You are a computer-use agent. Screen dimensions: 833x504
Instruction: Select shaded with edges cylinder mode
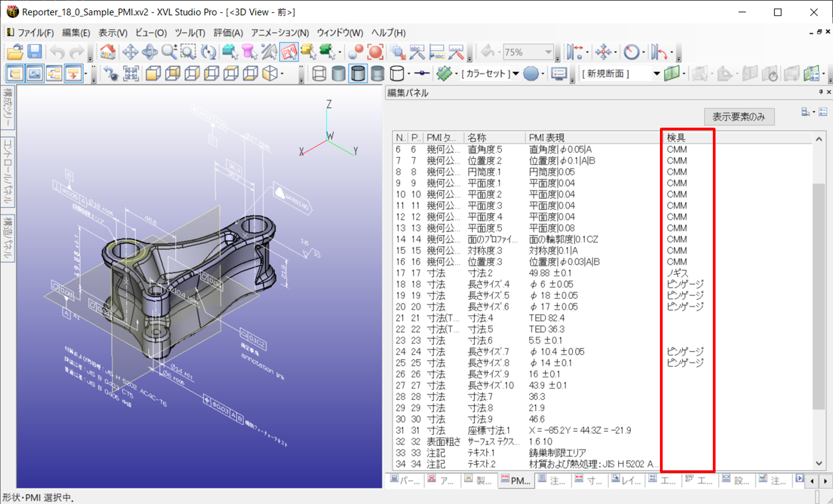(x=358, y=73)
